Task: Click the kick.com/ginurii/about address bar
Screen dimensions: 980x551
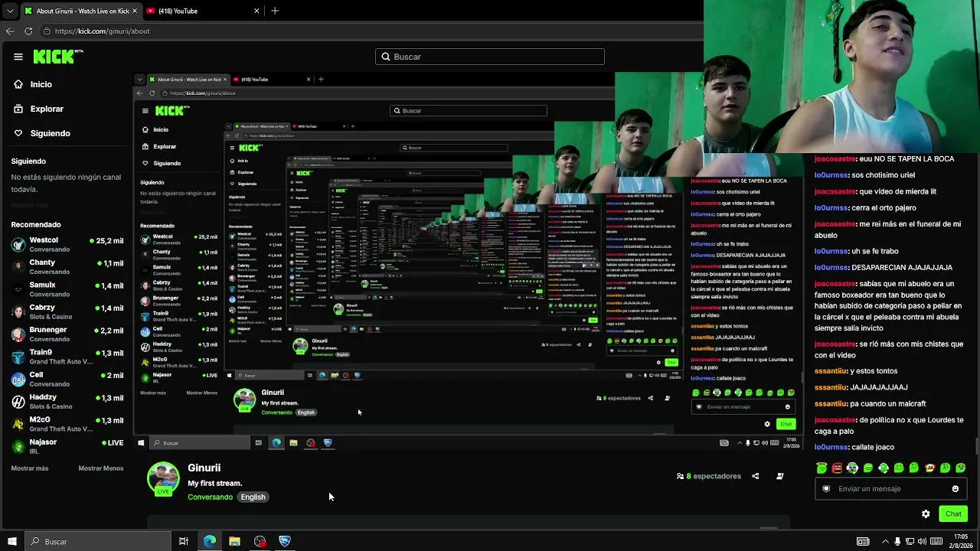Action: [102, 31]
